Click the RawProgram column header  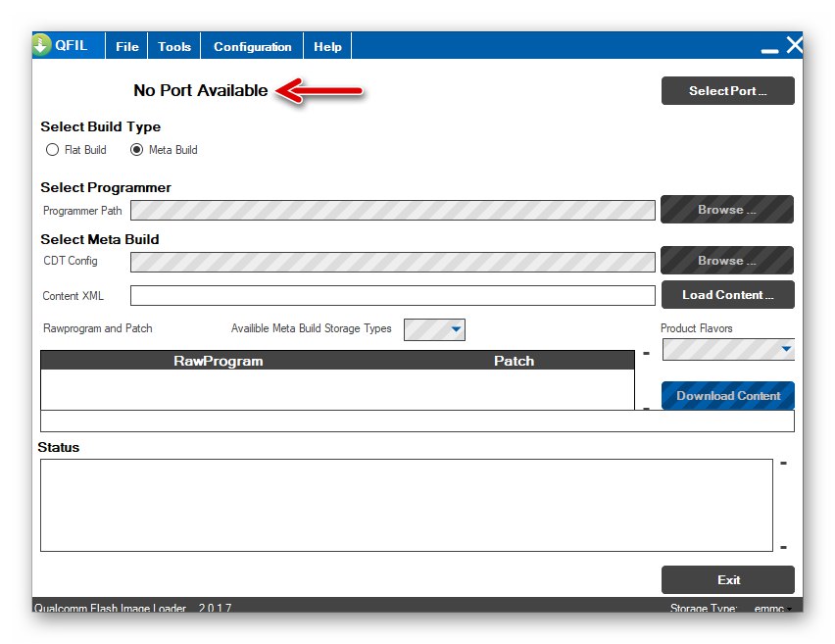pyautogui.click(x=219, y=361)
